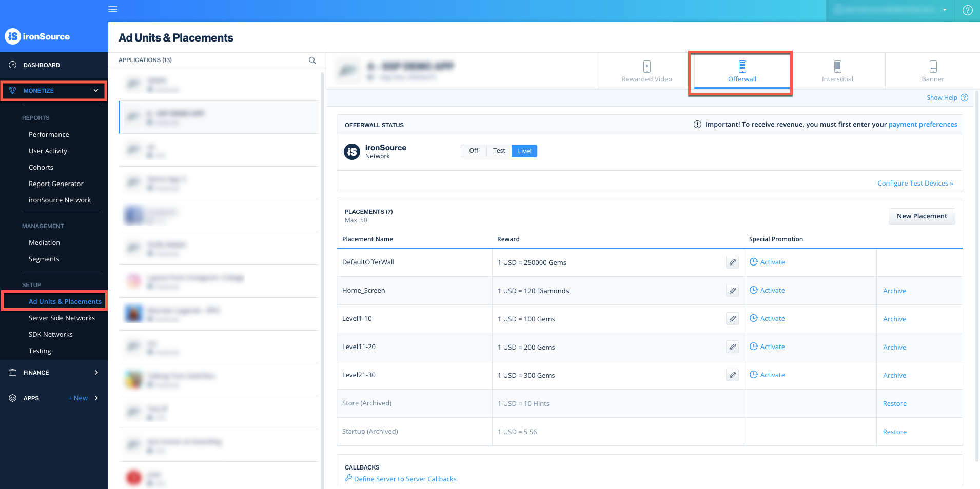Click the Activate clock icon for Home_Screen

click(753, 290)
